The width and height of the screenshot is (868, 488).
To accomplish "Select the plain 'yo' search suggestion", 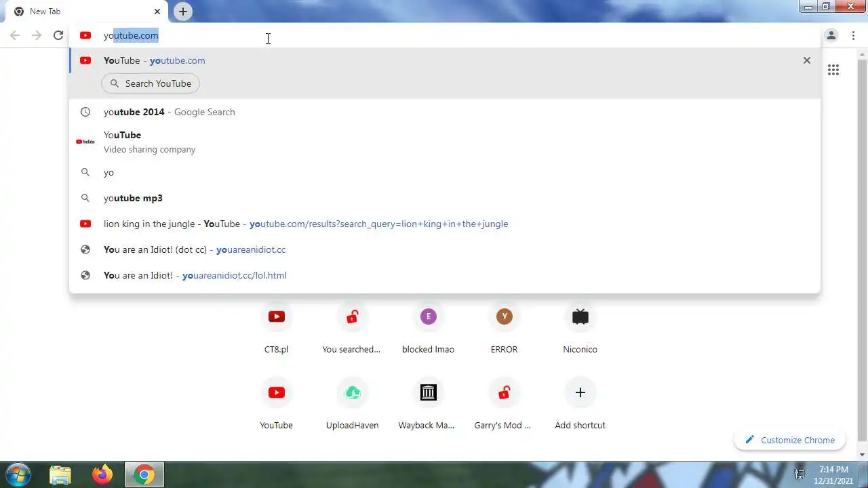I will [x=445, y=172].
